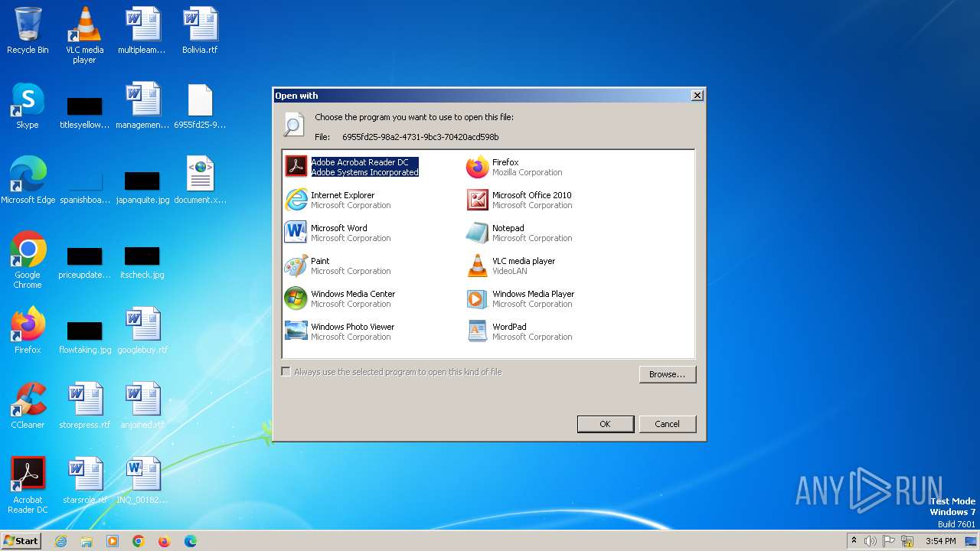Select Windows Photo Viewer icon
The image size is (980, 551).
(x=296, y=331)
